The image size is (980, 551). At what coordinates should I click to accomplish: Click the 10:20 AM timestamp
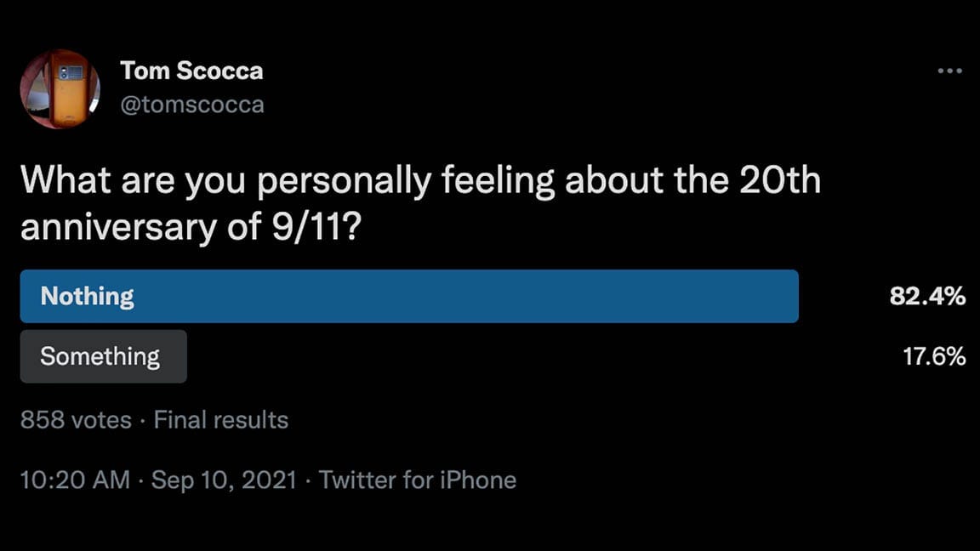[x=75, y=480]
